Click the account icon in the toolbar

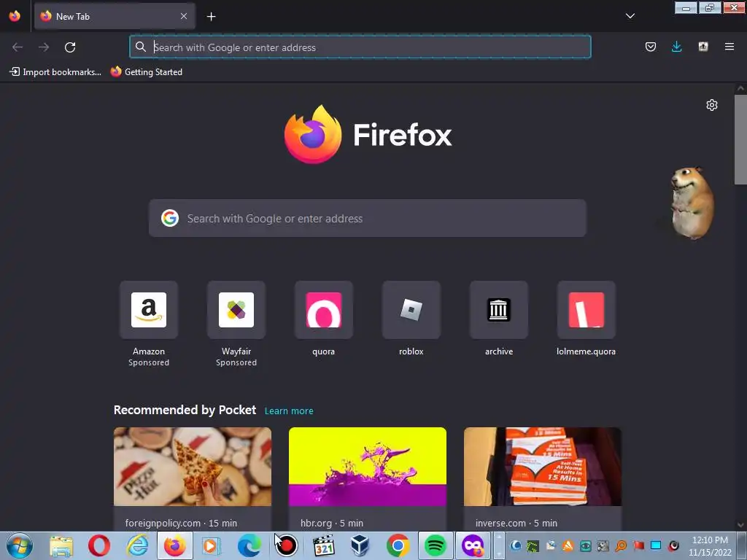(703, 47)
